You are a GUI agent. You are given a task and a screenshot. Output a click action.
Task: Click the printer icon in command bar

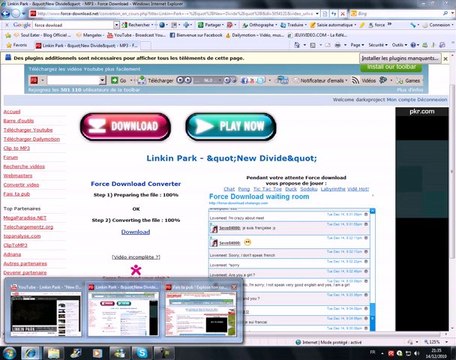point(338,45)
